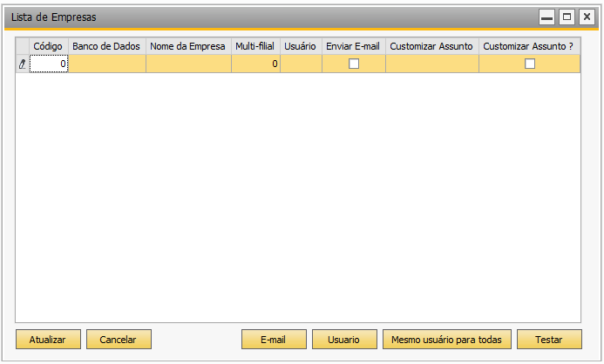Click the Banco de Dados cell in the first row

[107, 64]
